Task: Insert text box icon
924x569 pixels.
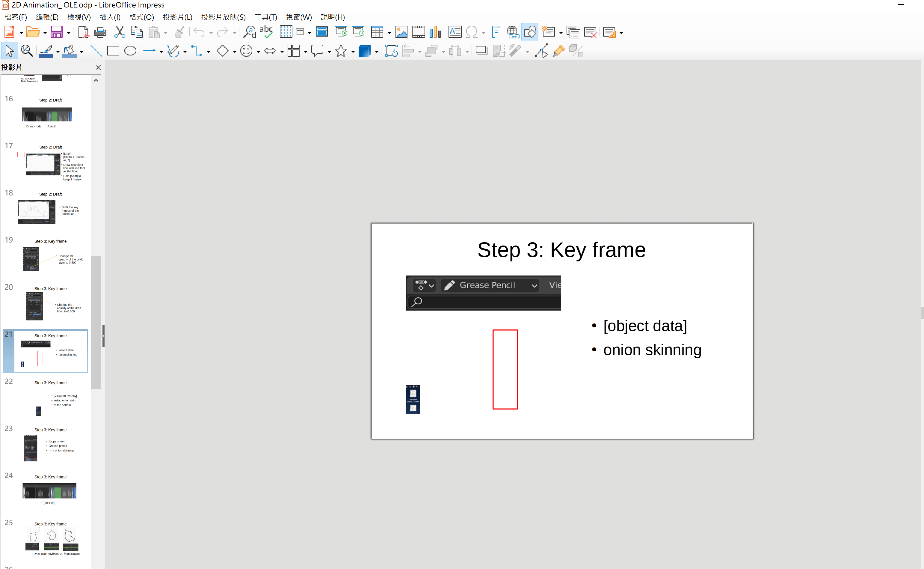Action: (x=455, y=32)
